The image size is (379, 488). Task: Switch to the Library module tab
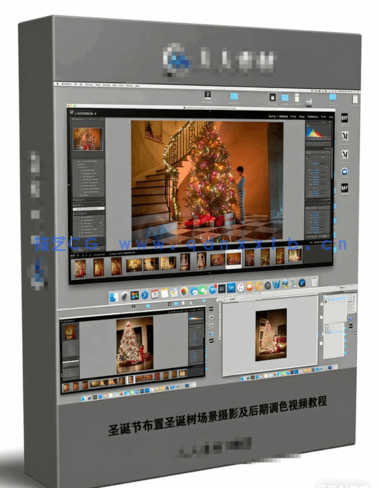[272, 116]
